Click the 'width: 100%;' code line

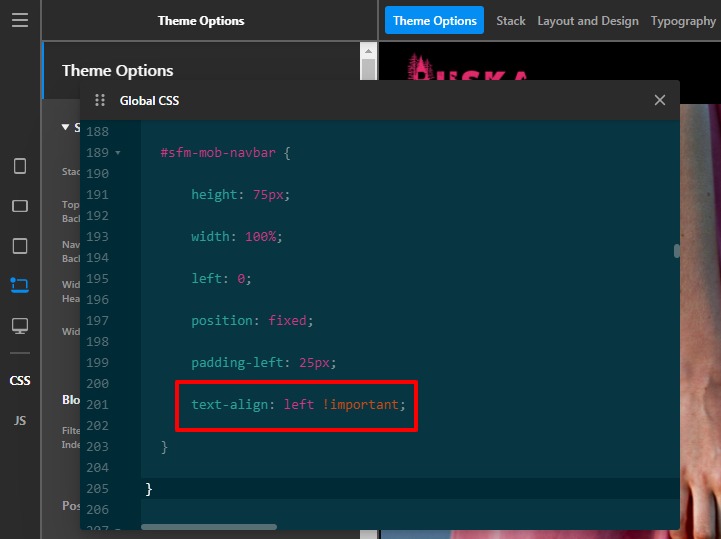237,236
